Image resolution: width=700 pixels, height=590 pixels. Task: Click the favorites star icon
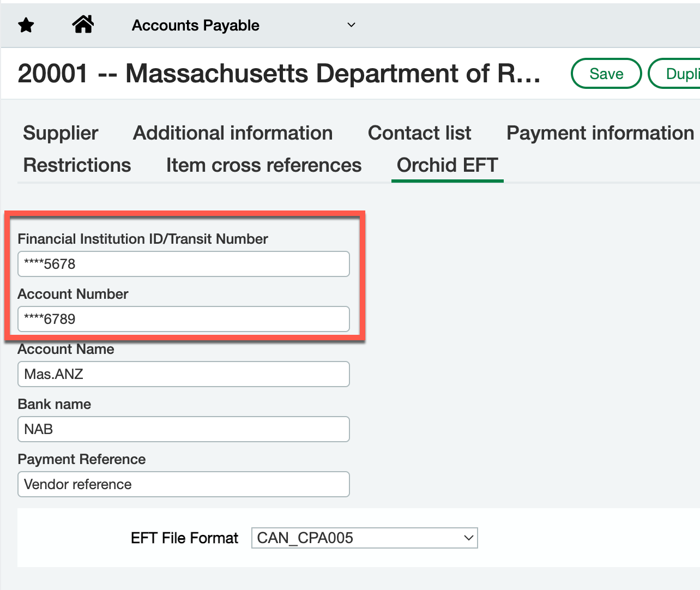pos(26,25)
